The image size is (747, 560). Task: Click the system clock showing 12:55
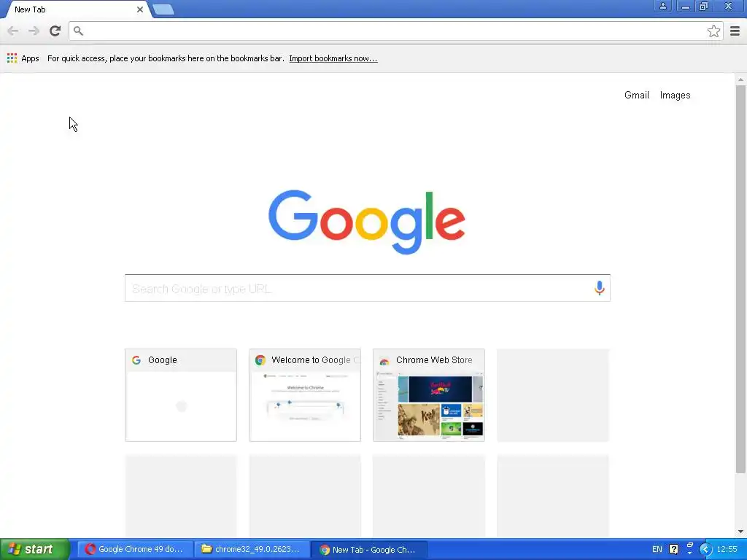[727, 549]
